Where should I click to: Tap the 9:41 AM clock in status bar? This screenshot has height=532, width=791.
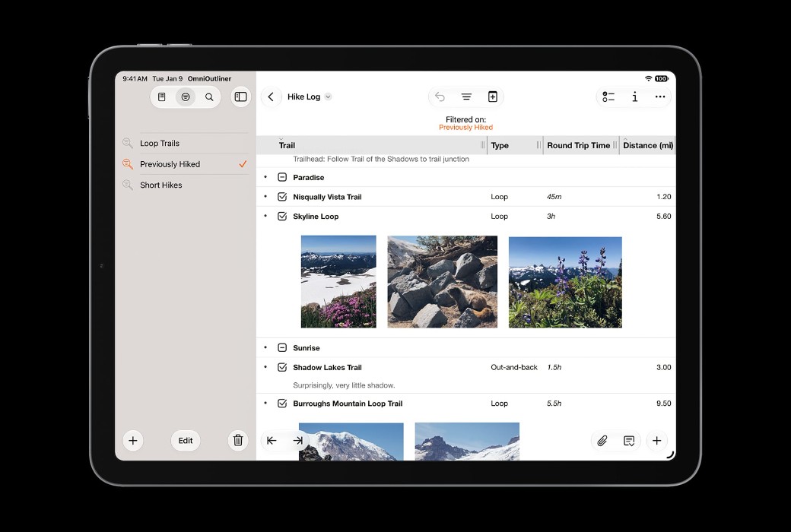(135, 79)
